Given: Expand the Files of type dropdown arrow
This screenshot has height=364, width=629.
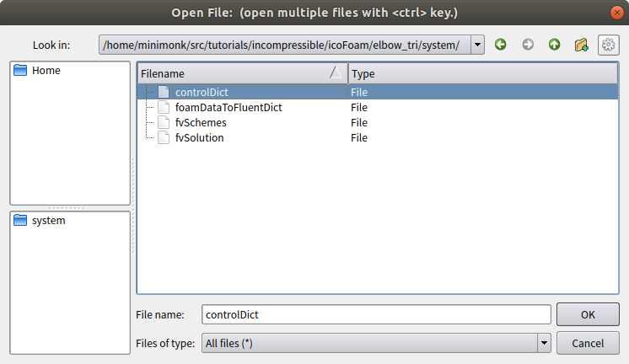Looking at the screenshot, I should [544, 343].
